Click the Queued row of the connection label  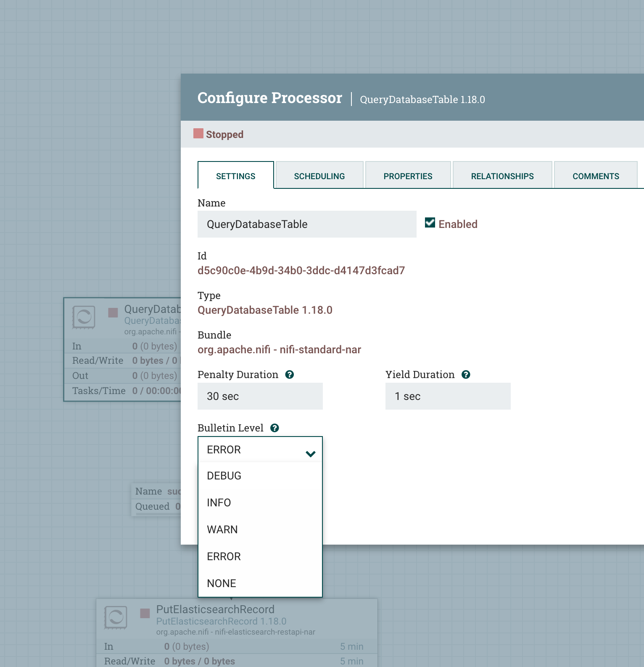[156, 507]
